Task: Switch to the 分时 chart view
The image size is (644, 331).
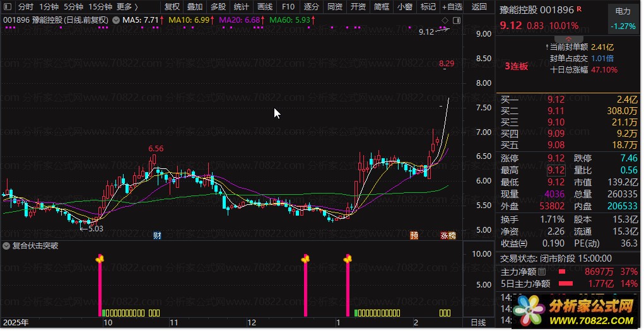Action: coord(25,6)
